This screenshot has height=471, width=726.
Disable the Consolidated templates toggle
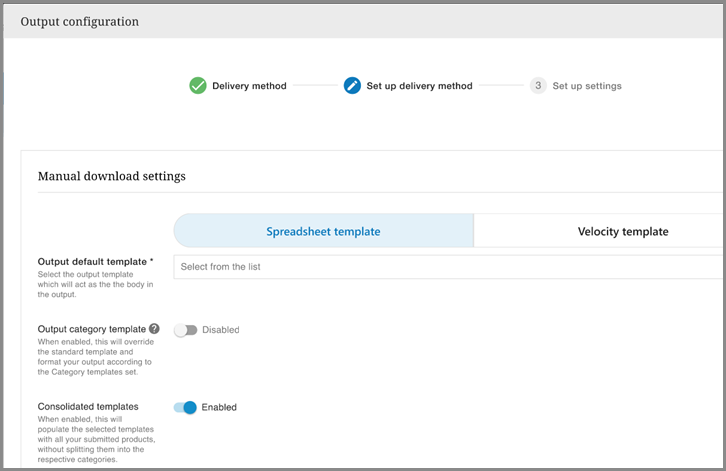click(x=185, y=407)
